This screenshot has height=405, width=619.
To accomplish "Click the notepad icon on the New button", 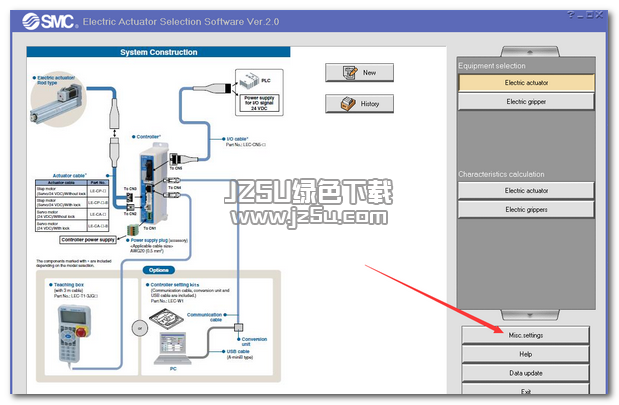I will pos(349,73).
